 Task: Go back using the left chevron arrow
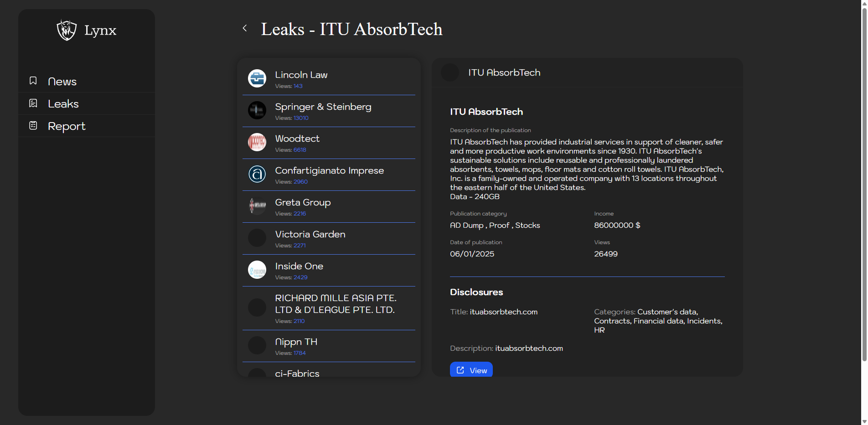point(245,28)
